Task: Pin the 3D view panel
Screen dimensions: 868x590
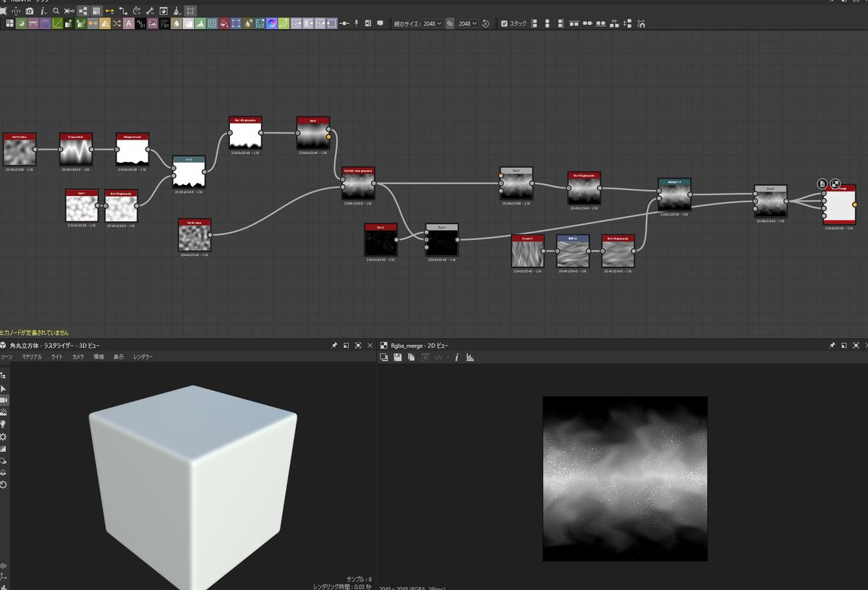Action: tap(334, 346)
